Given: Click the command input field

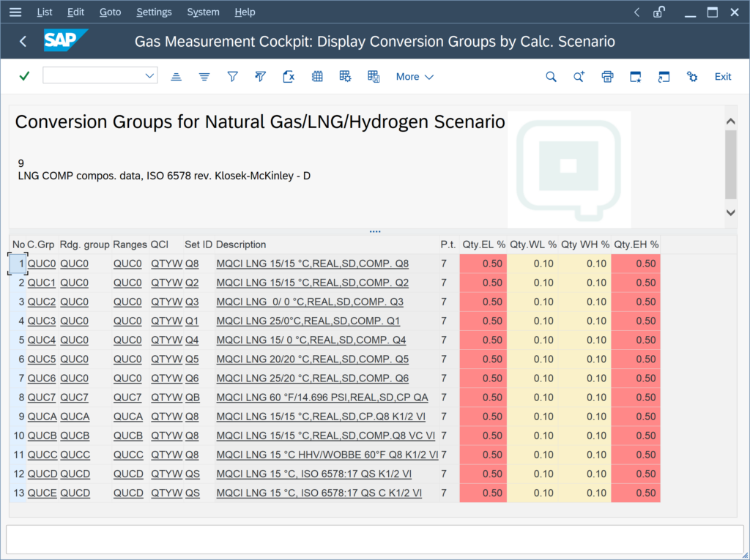Looking at the screenshot, I should click(x=93, y=75).
